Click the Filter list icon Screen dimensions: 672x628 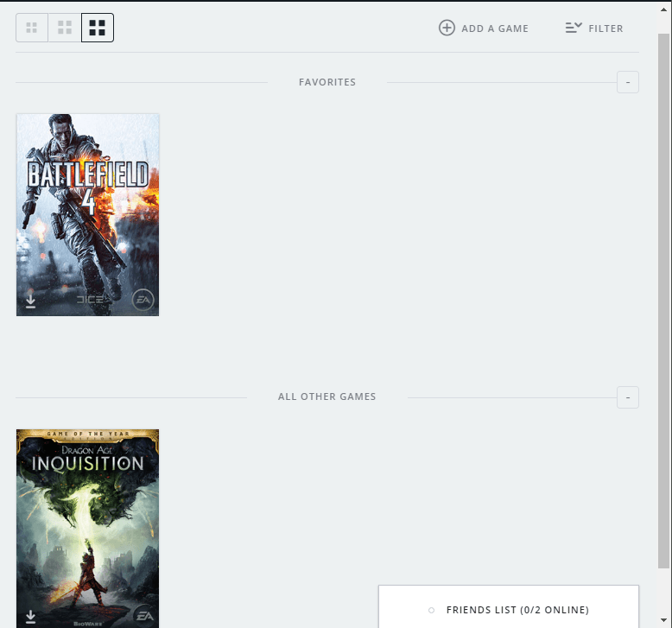pyautogui.click(x=574, y=28)
